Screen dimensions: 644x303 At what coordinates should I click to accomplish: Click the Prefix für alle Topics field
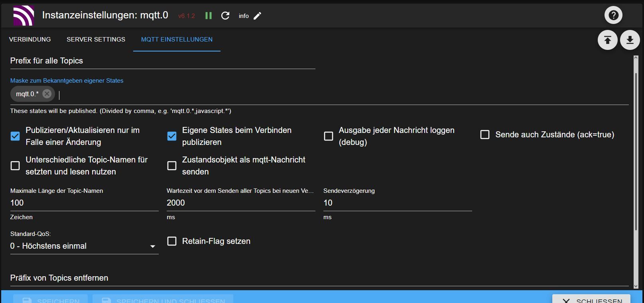163,61
